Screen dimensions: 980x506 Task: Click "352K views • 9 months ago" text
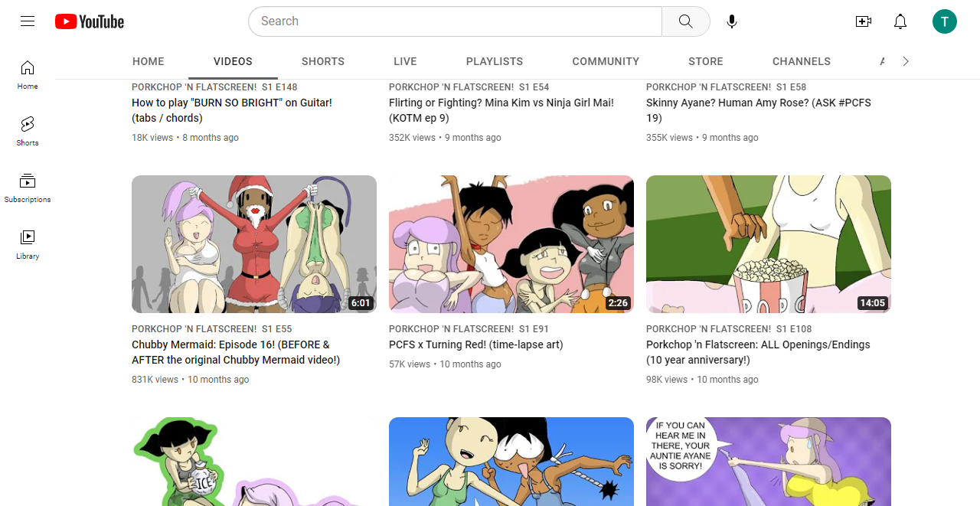pos(445,138)
